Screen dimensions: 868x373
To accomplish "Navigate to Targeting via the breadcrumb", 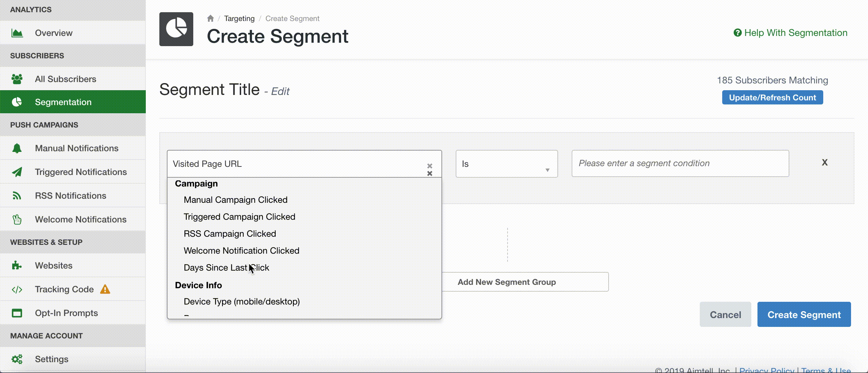I will pyautogui.click(x=239, y=18).
